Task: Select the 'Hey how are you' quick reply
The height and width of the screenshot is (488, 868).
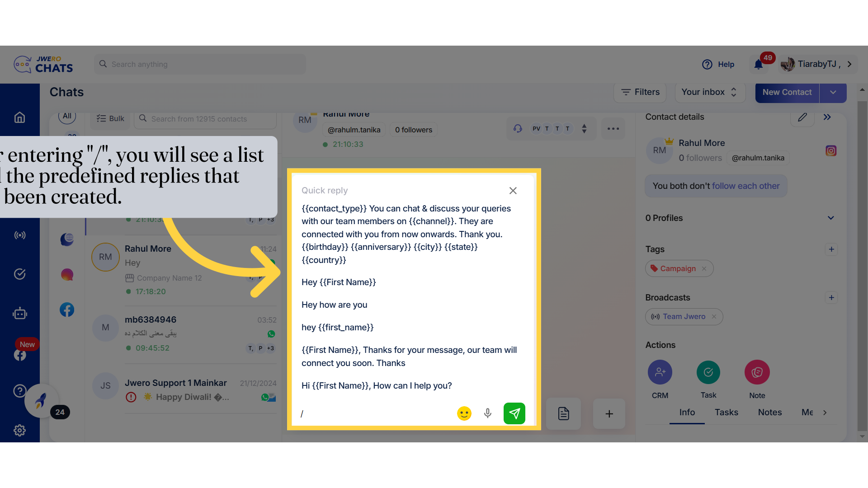Action: 334,305
